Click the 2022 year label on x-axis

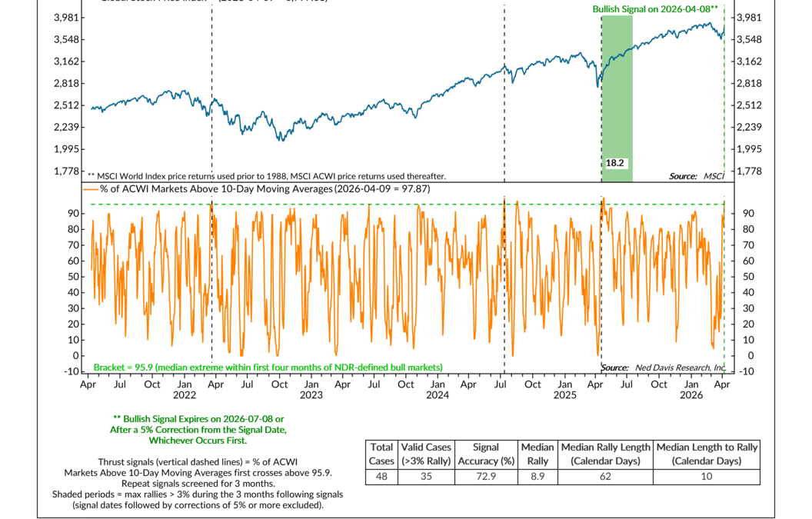(185, 395)
